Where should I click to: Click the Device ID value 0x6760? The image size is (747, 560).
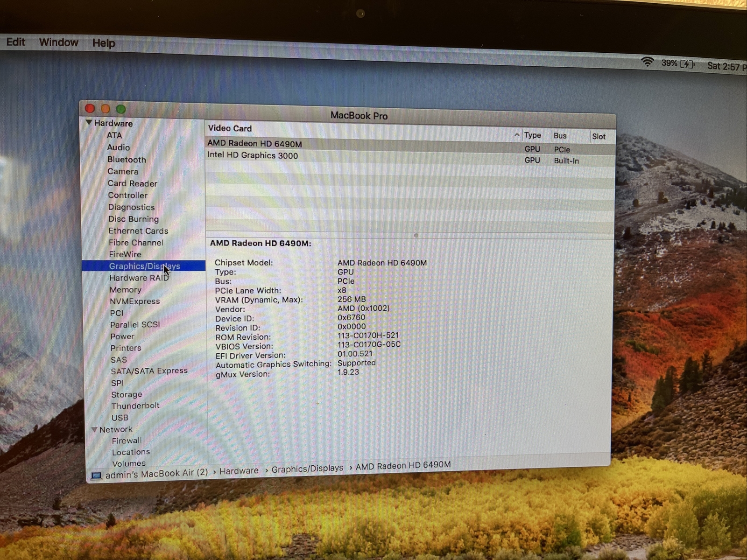pyautogui.click(x=352, y=317)
